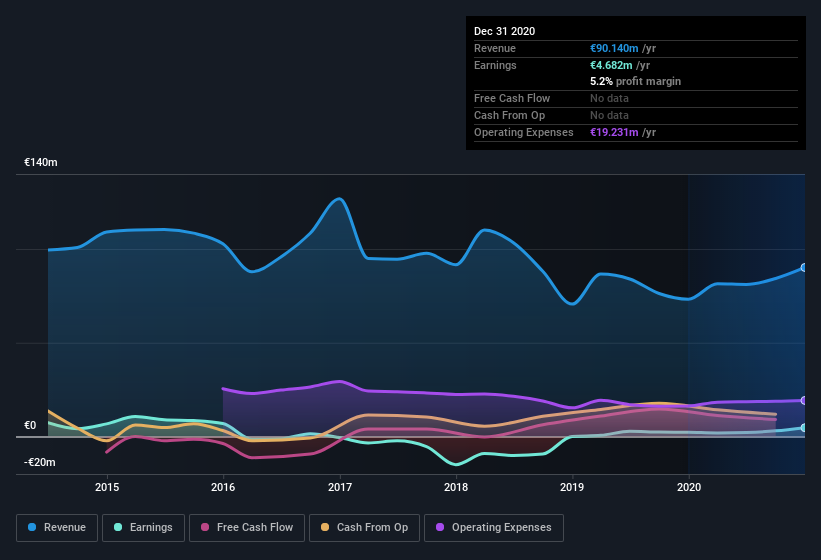Click the €4.682m earnings value

pyautogui.click(x=611, y=65)
